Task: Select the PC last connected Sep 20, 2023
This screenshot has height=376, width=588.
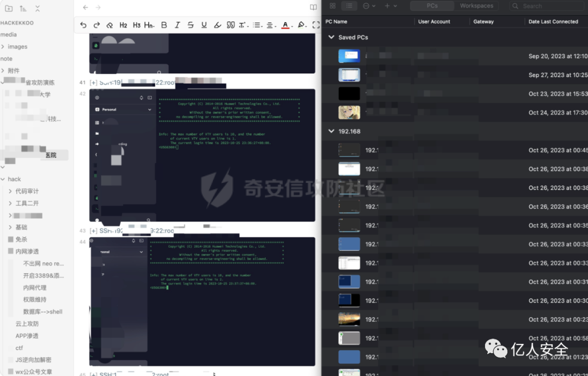Action: click(455, 56)
